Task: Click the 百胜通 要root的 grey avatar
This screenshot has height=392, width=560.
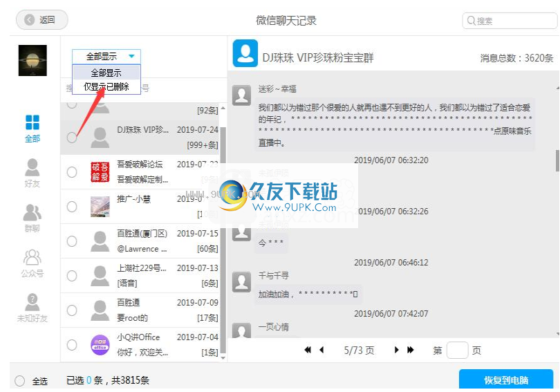Action: pos(100,310)
